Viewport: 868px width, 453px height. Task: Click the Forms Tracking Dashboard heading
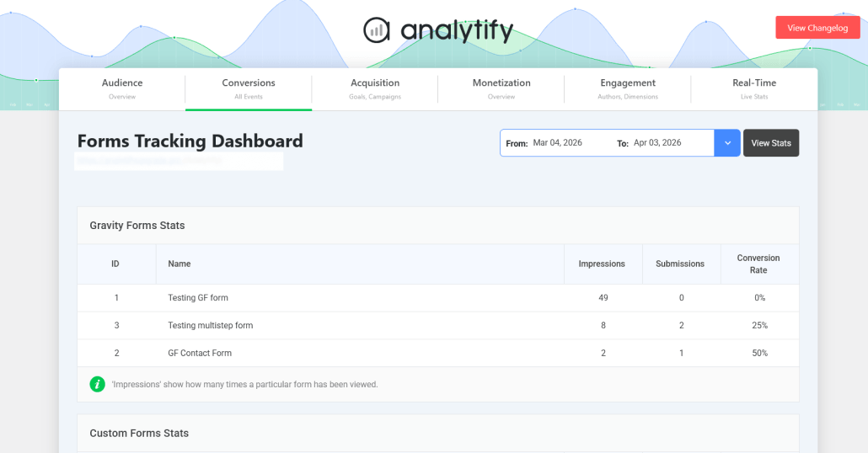190,141
